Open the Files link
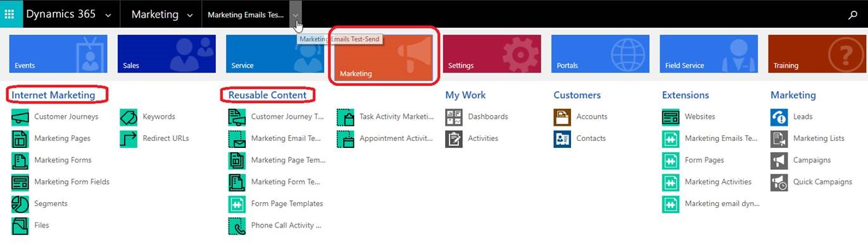 pos(42,226)
